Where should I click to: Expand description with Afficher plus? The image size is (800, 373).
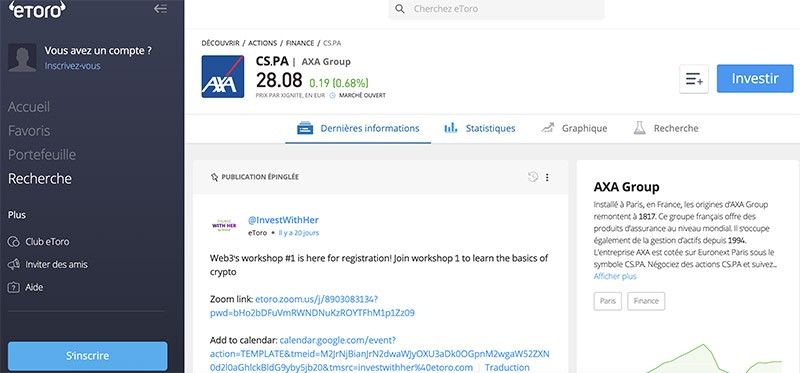(615, 276)
